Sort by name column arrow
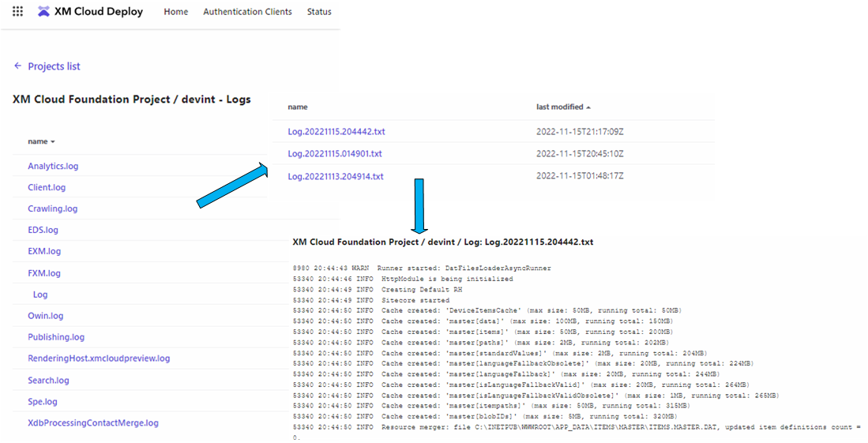The height and width of the screenshot is (443, 868). pyautogui.click(x=53, y=142)
